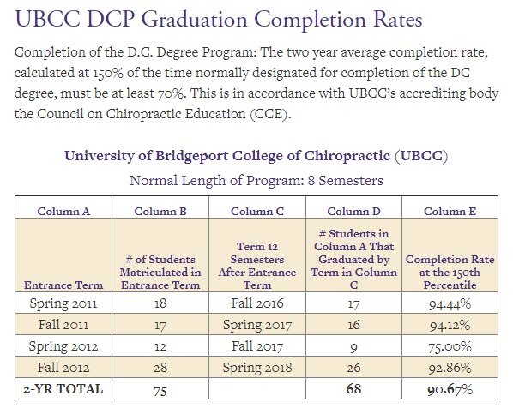Select the Fall 2011 entrance term cell
The width and height of the screenshot is (513, 420).
pyautogui.click(x=63, y=325)
